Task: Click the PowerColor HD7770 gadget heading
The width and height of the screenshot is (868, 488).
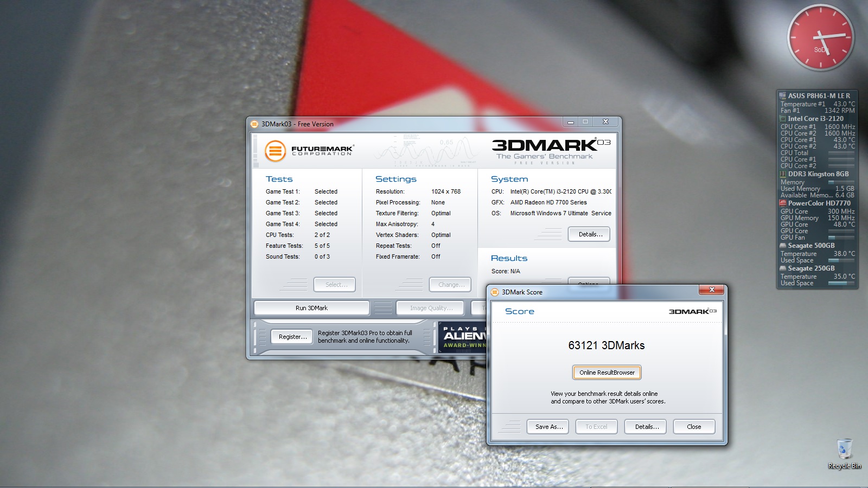Action: 819,203
